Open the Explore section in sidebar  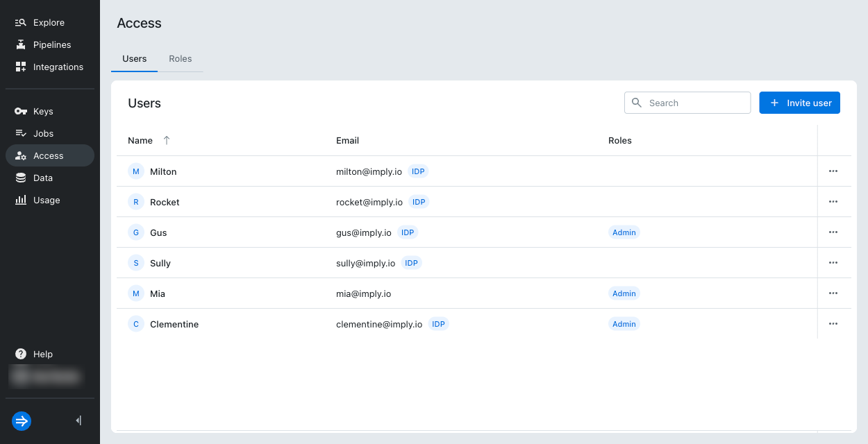pyautogui.click(x=49, y=22)
